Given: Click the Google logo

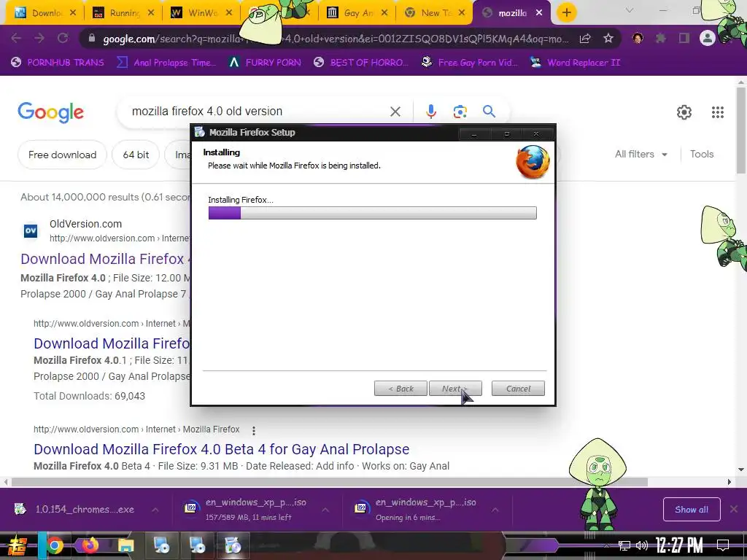Looking at the screenshot, I should [x=50, y=112].
